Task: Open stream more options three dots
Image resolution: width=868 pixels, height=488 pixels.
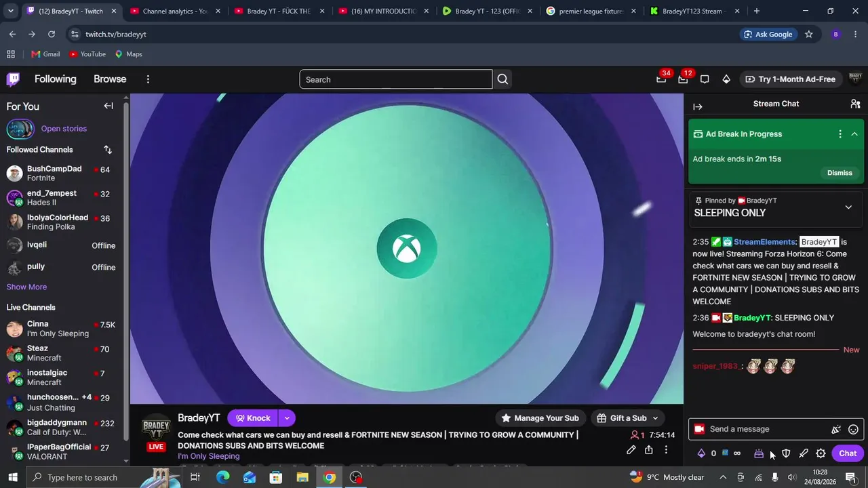Action: [x=667, y=449]
